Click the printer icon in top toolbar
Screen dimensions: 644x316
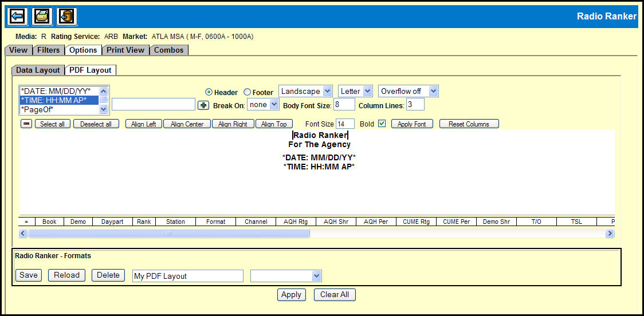coord(42,16)
